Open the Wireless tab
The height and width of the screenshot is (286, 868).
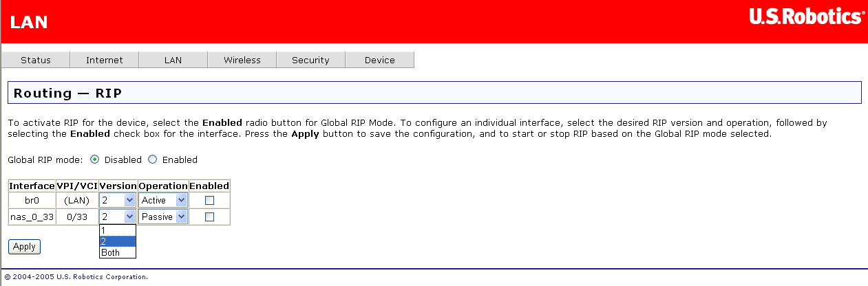coord(242,60)
